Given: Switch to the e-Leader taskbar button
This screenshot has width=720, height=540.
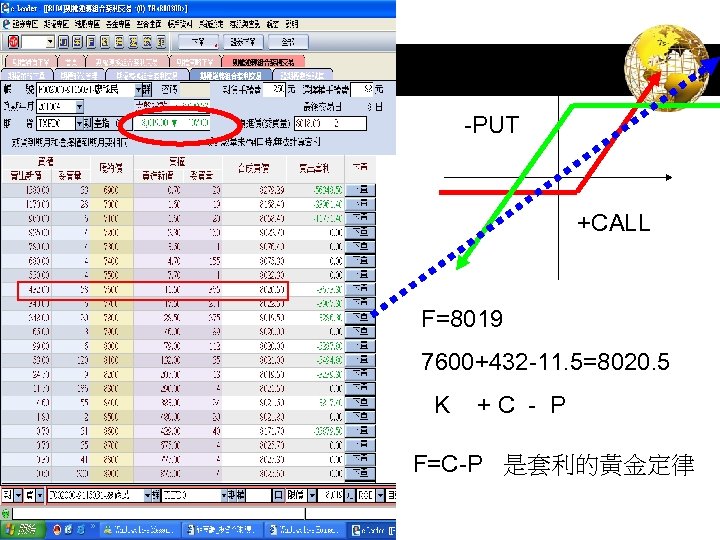Looking at the screenshot, I should point(372,530).
